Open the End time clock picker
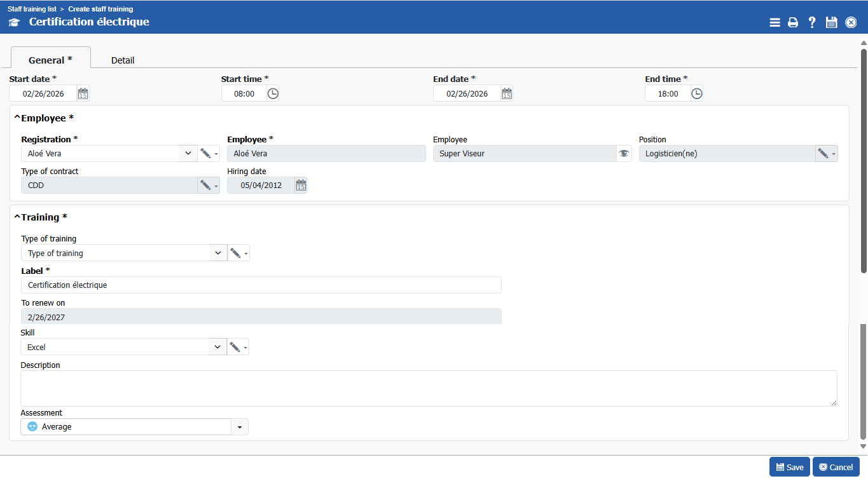Image resolution: width=868 pixels, height=481 pixels. (x=697, y=94)
